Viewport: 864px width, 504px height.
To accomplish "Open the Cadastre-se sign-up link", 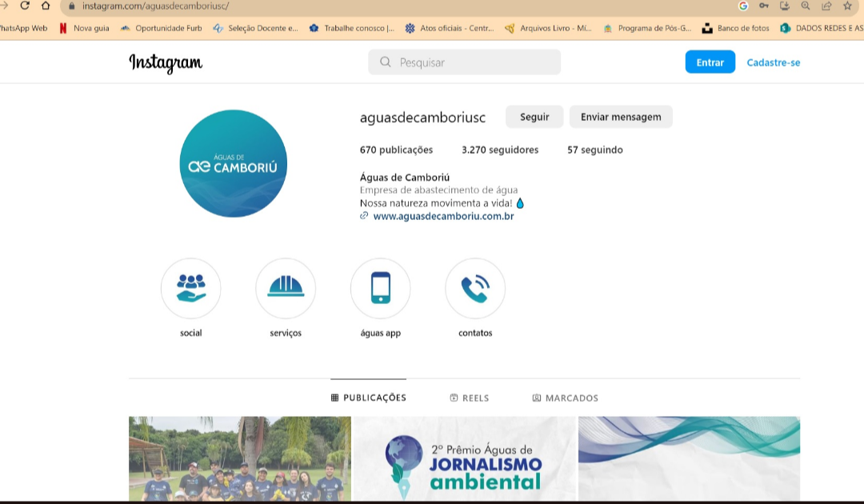I will coord(773,62).
